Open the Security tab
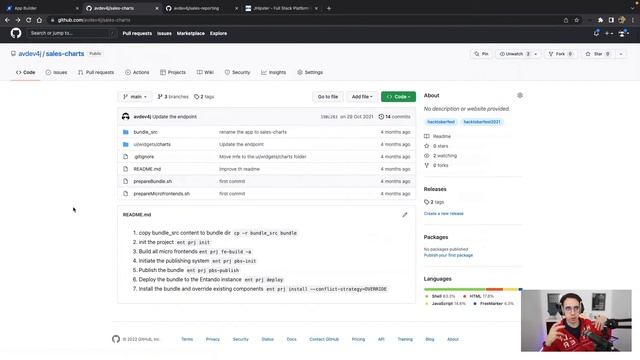This screenshot has height=360, width=640. coord(237,72)
